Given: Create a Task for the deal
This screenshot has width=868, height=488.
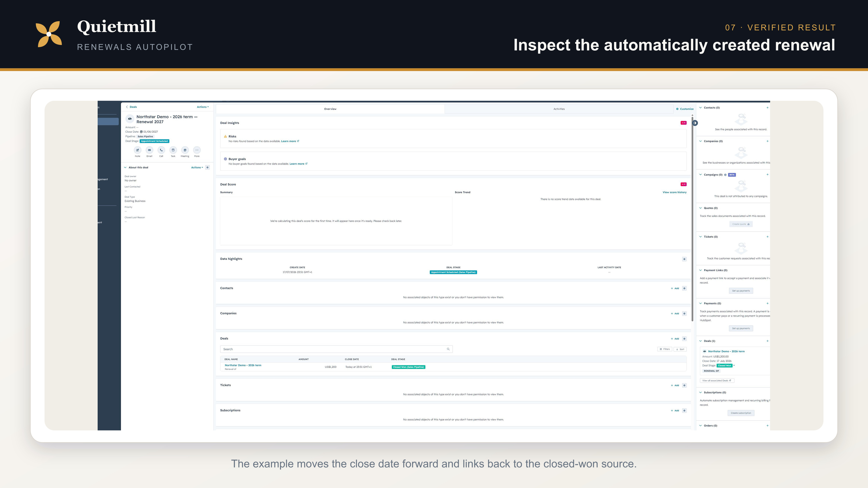Looking at the screenshot, I should [173, 150].
